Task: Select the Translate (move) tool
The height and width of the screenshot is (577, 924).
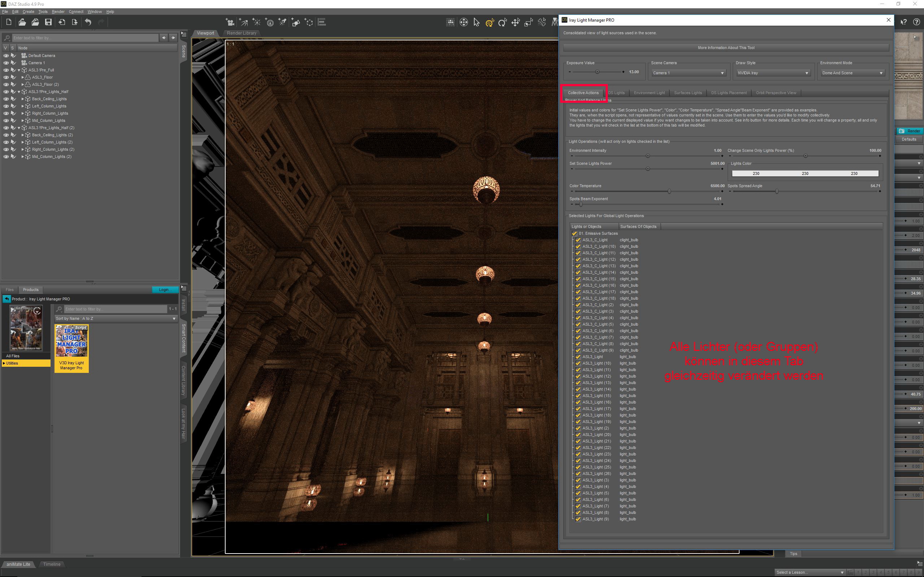Action: (x=515, y=22)
